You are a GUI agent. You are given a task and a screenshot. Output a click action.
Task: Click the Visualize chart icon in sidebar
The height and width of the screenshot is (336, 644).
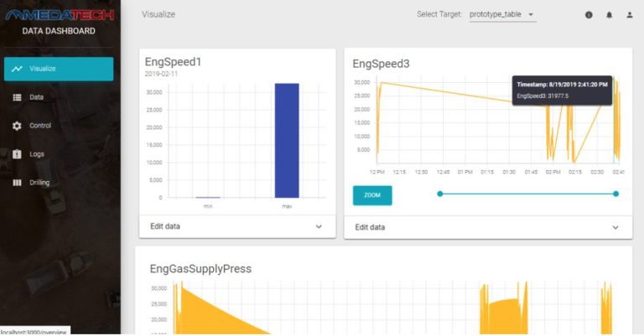17,69
